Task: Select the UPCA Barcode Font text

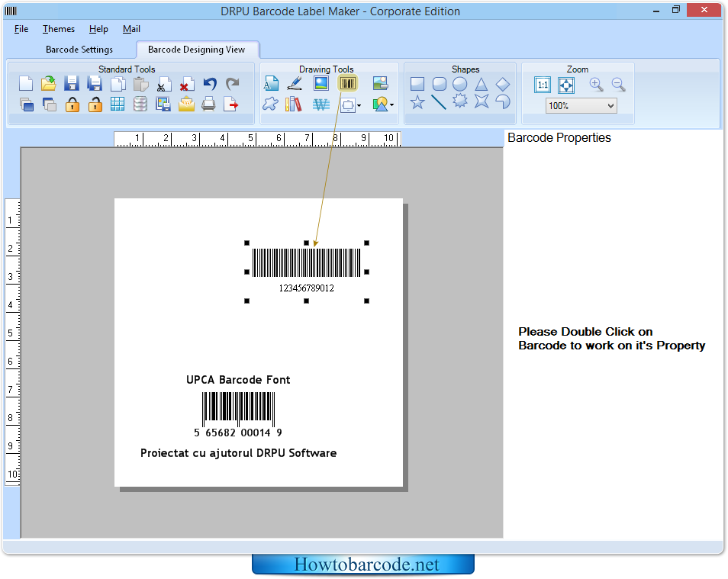Action: (238, 380)
